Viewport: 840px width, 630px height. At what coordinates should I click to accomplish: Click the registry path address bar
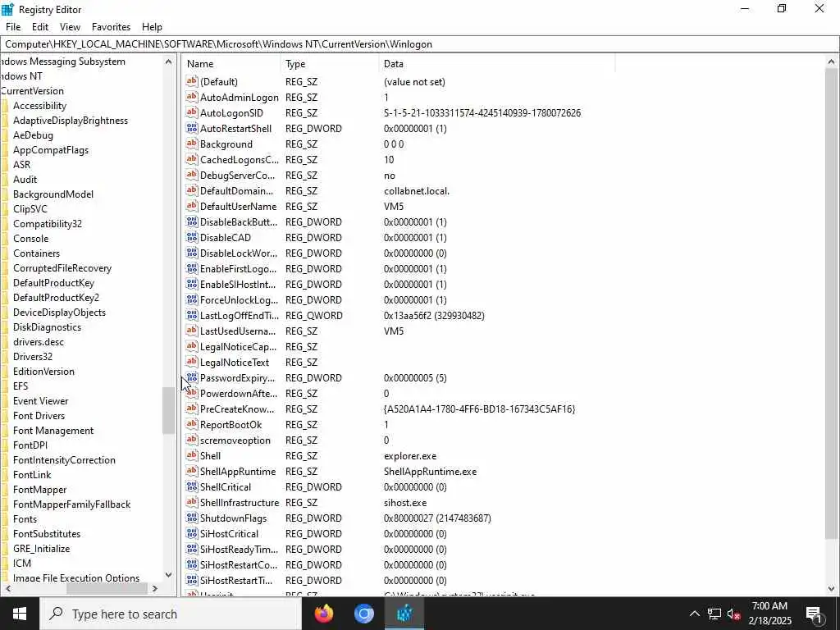(420, 44)
